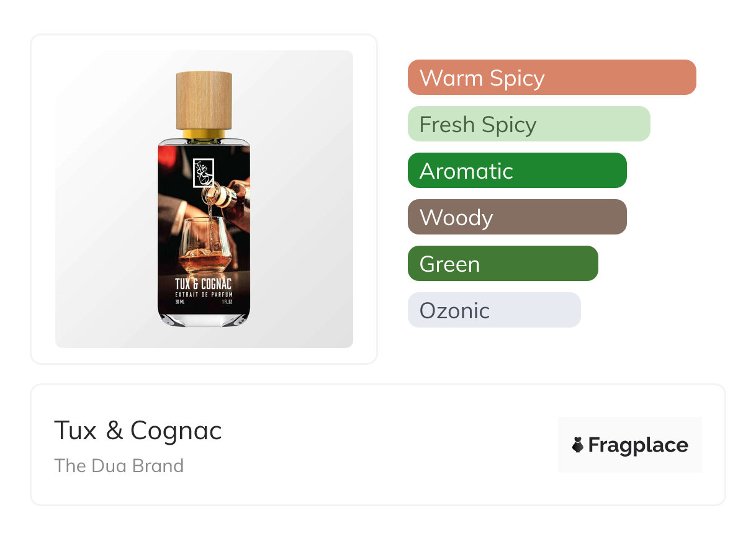
Task: Open The Dua Brand link
Action: 119,465
